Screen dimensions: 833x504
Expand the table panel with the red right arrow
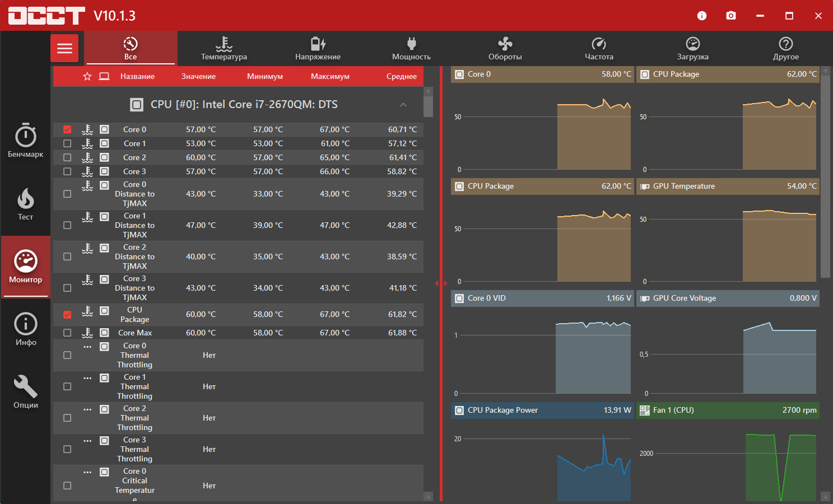pyautogui.click(x=446, y=283)
